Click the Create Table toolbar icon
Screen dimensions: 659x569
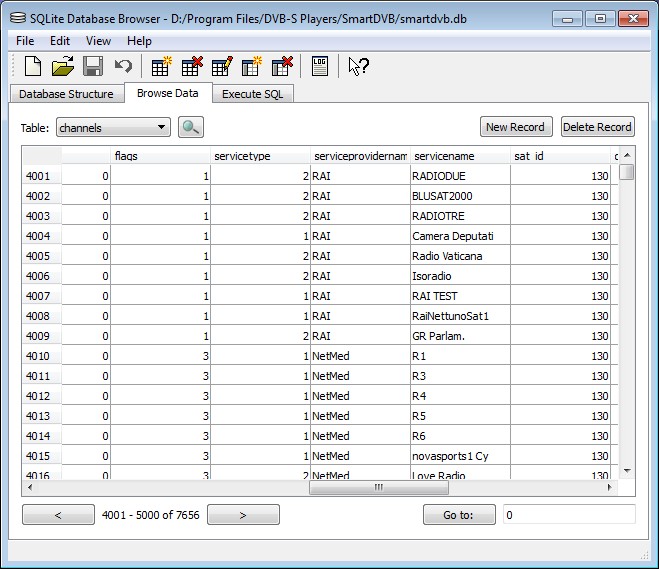coord(161,66)
